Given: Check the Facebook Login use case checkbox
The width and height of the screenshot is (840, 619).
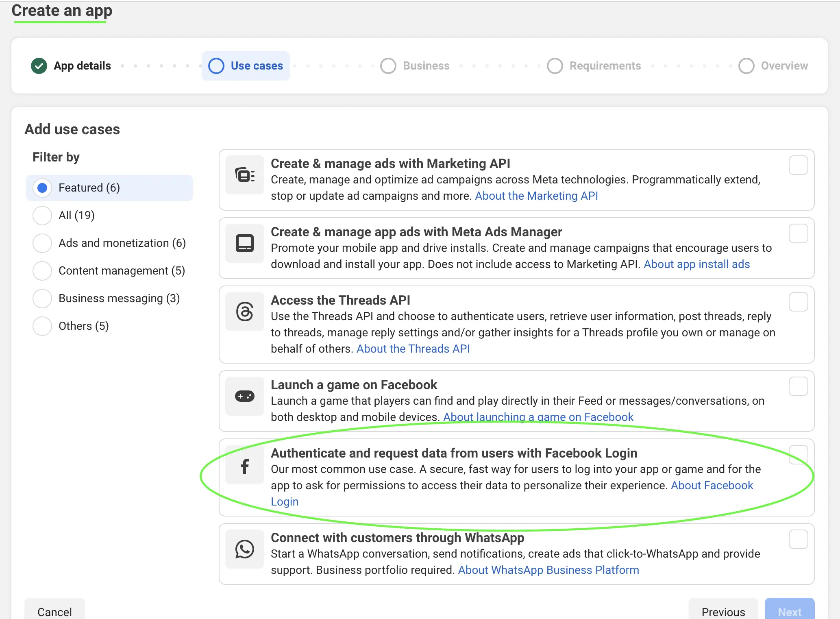Looking at the screenshot, I should point(798,455).
